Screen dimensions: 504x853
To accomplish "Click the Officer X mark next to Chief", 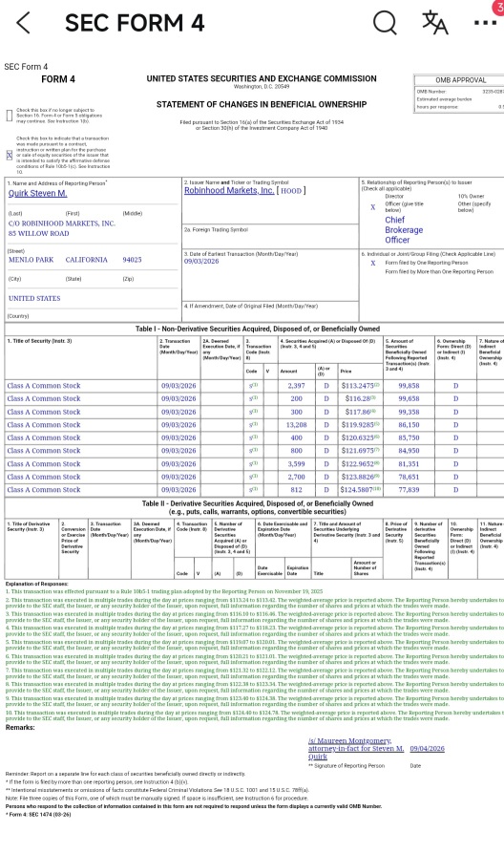I will [x=373, y=207].
